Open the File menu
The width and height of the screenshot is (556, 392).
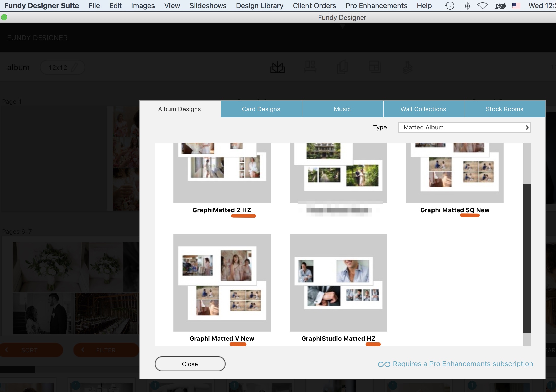coord(94,6)
